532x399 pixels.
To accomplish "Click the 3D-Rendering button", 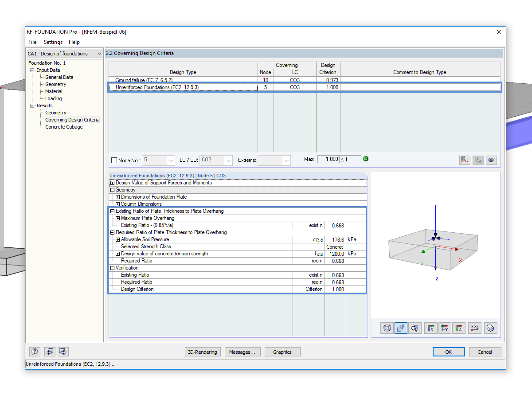I will [x=203, y=352].
